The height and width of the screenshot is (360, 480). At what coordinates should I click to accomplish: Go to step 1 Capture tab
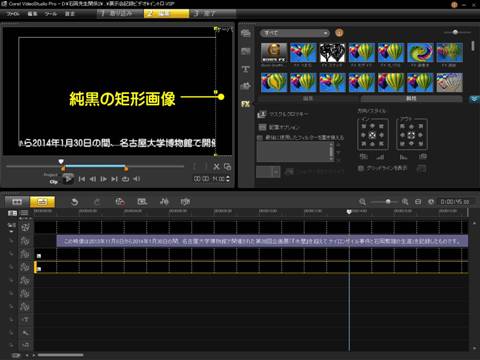(x=120, y=14)
